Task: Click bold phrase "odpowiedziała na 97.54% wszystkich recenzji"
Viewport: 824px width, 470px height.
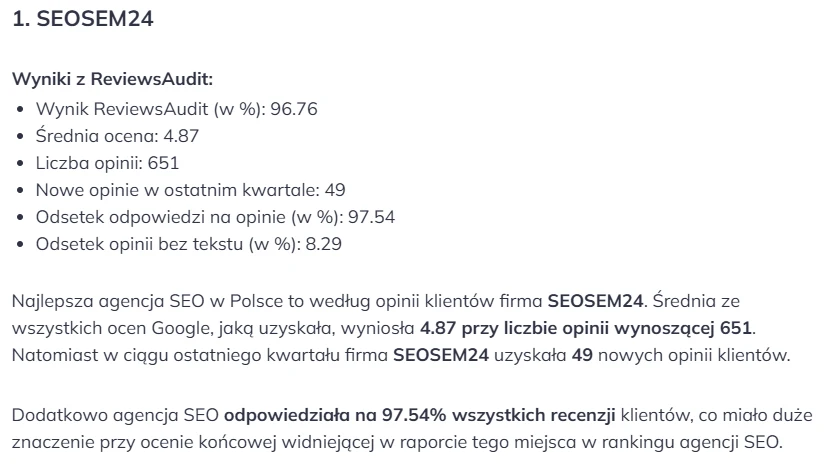Action: click(422, 414)
